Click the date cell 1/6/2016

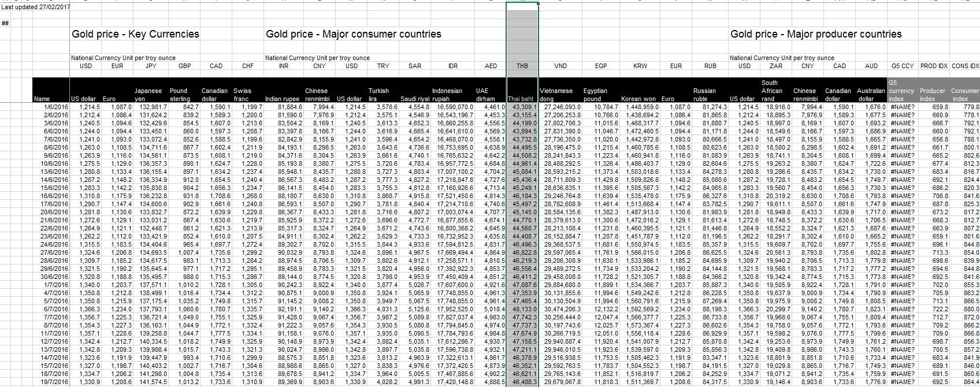[x=56, y=107]
